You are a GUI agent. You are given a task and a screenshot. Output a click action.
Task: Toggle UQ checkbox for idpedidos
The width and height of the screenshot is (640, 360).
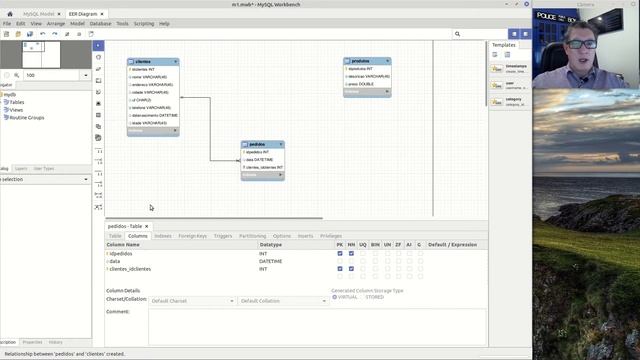[x=363, y=253]
